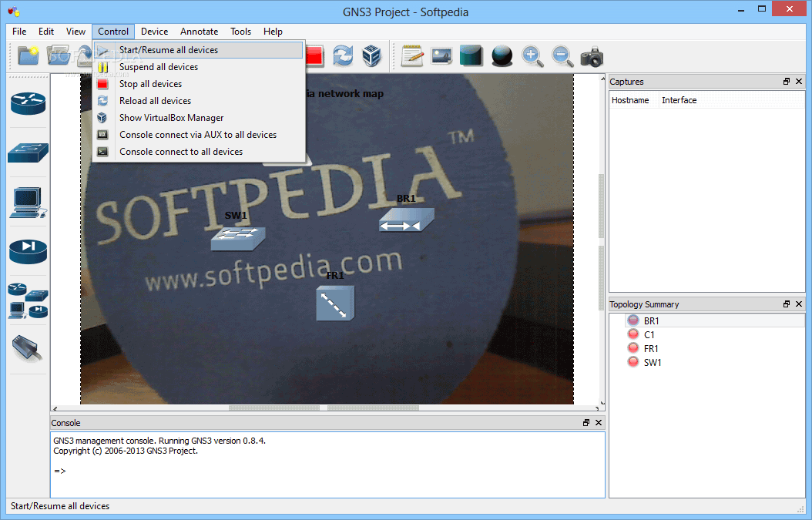This screenshot has width=812, height=520.
Task: Click the red Stop devices toolbar icon
Action: (x=314, y=56)
